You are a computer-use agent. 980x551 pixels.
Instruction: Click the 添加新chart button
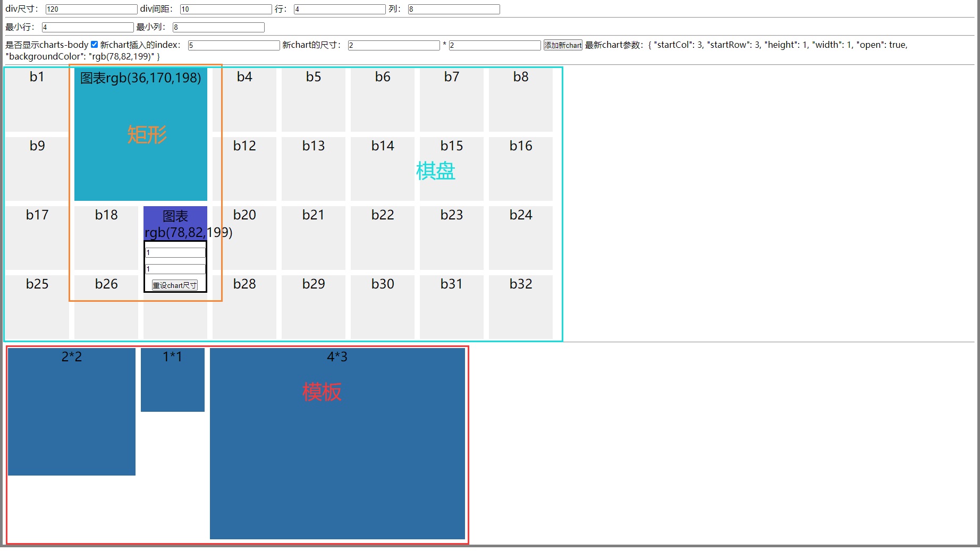563,45
